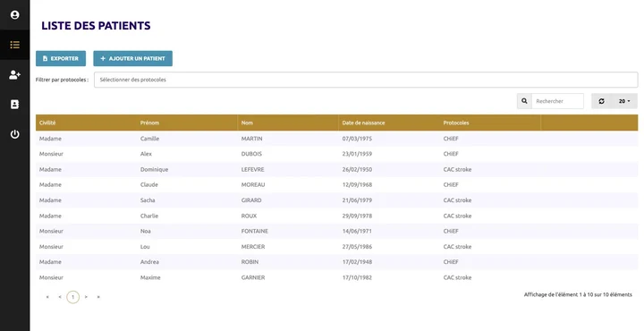Click first name Noa

click(x=146, y=231)
